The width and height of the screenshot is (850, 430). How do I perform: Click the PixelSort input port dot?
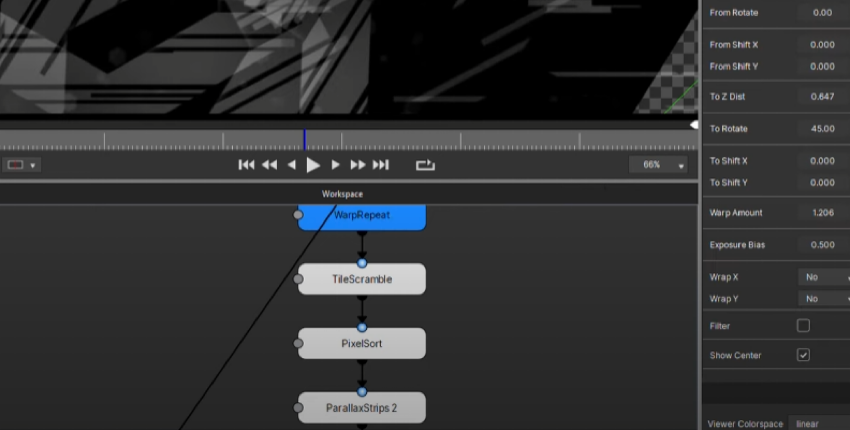coord(362,328)
